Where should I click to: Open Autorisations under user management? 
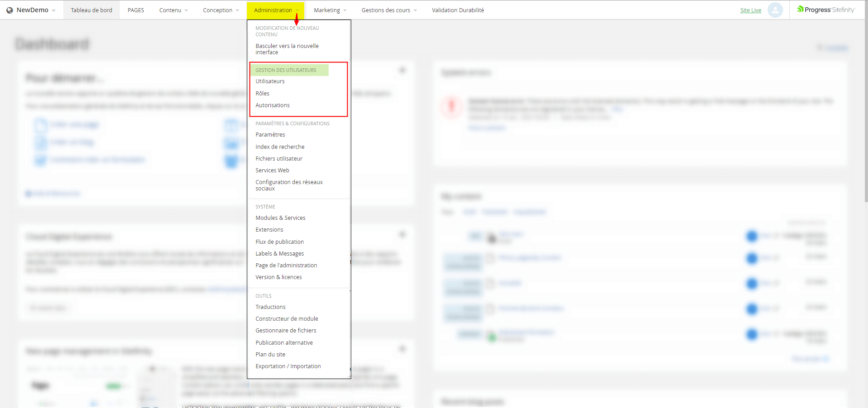(273, 105)
